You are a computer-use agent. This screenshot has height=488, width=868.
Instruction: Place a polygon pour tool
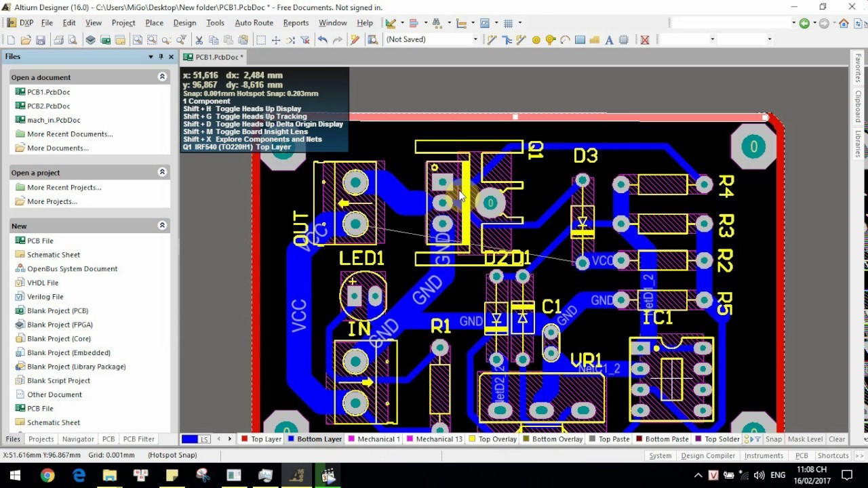[x=595, y=40]
